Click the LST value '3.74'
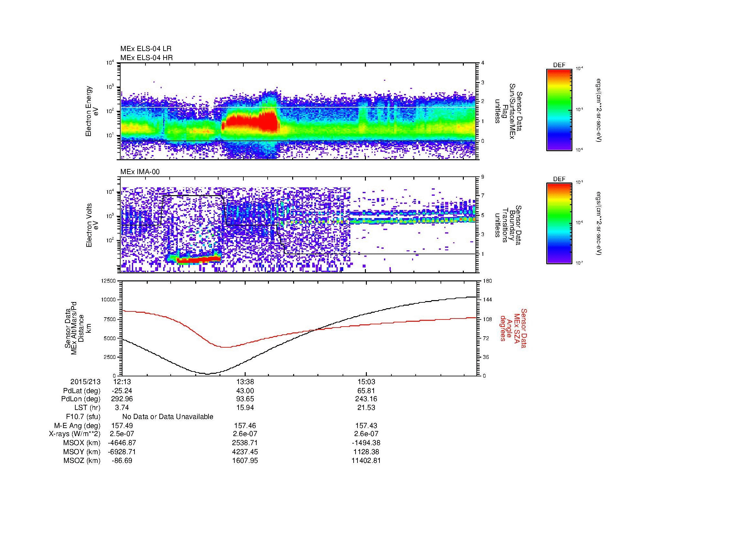Viewport: 756px width, 534px height. [122, 408]
